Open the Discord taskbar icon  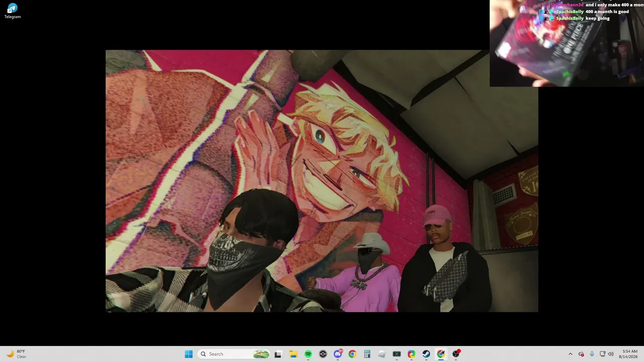pyautogui.click(x=338, y=354)
